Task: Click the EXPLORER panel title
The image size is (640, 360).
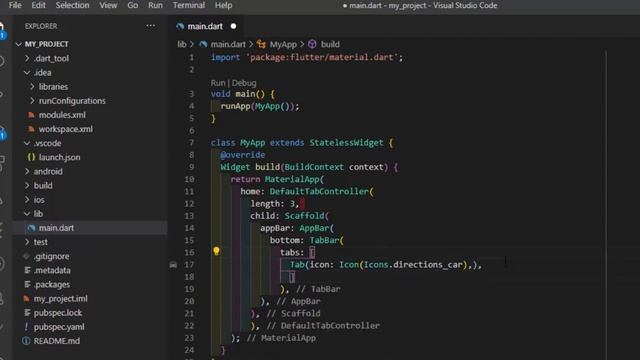Action: pyautogui.click(x=41, y=26)
